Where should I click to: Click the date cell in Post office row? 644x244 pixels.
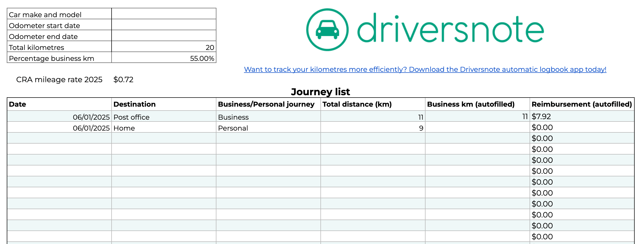59,116
